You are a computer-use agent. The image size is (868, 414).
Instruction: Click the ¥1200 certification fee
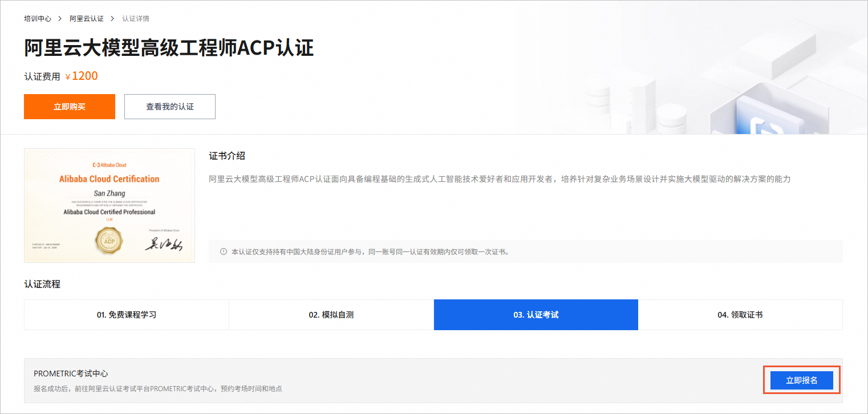(x=82, y=76)
